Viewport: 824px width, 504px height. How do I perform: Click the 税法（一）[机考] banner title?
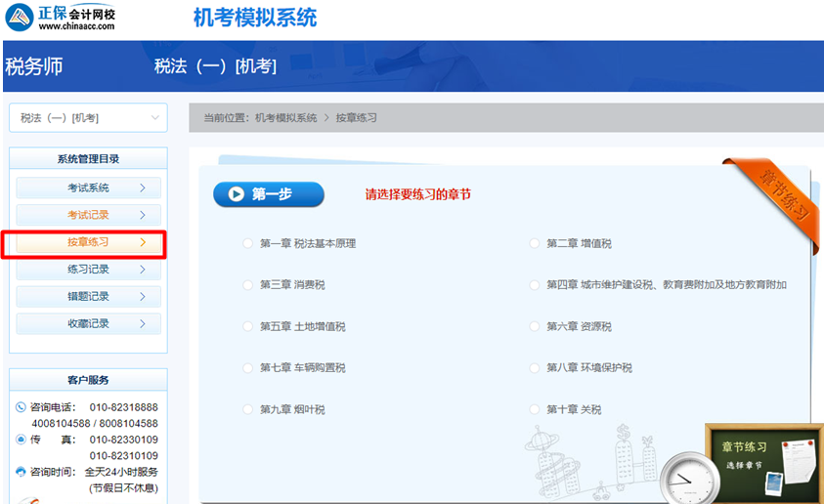pyautogui.click(x=215, y=66)
